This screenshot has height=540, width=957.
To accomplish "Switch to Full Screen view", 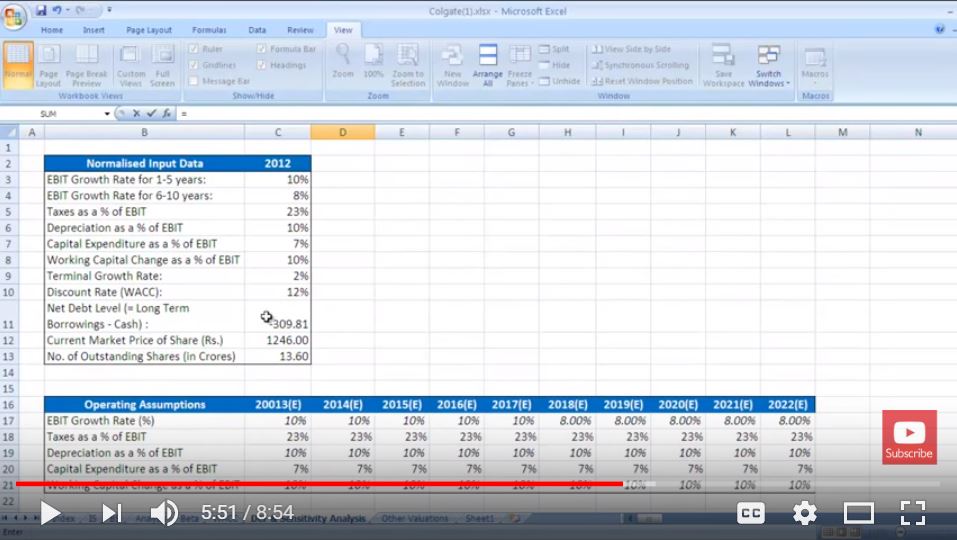I will click(x=162, y=65).
